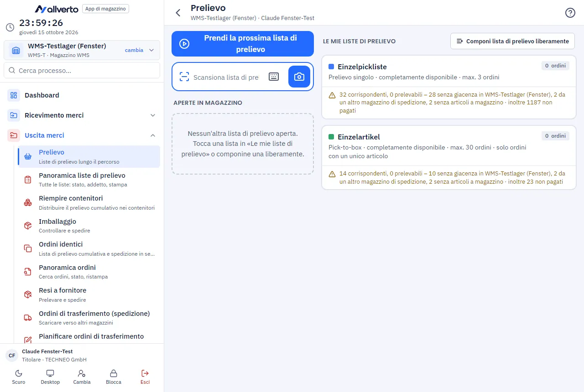Click the Einzelpickliste list title
The width and height of the screenshot is (584, 392).
pyautogui.click(x=362, y=67)
